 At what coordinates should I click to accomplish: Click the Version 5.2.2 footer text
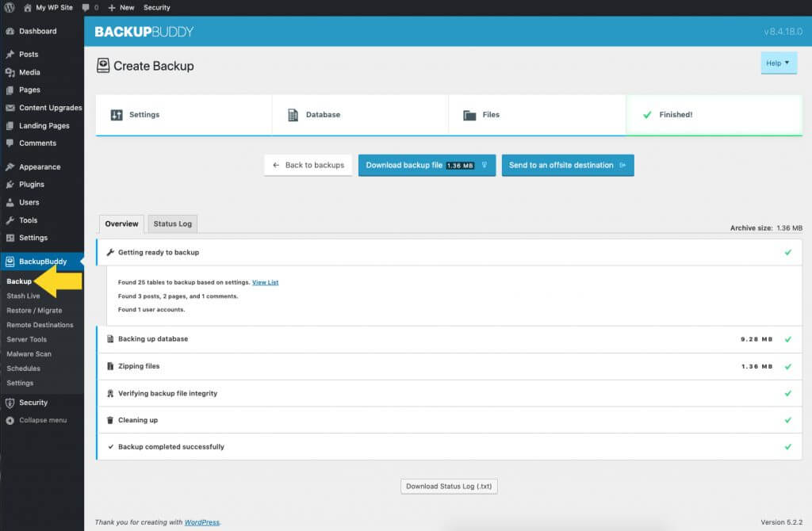[781, 522]
